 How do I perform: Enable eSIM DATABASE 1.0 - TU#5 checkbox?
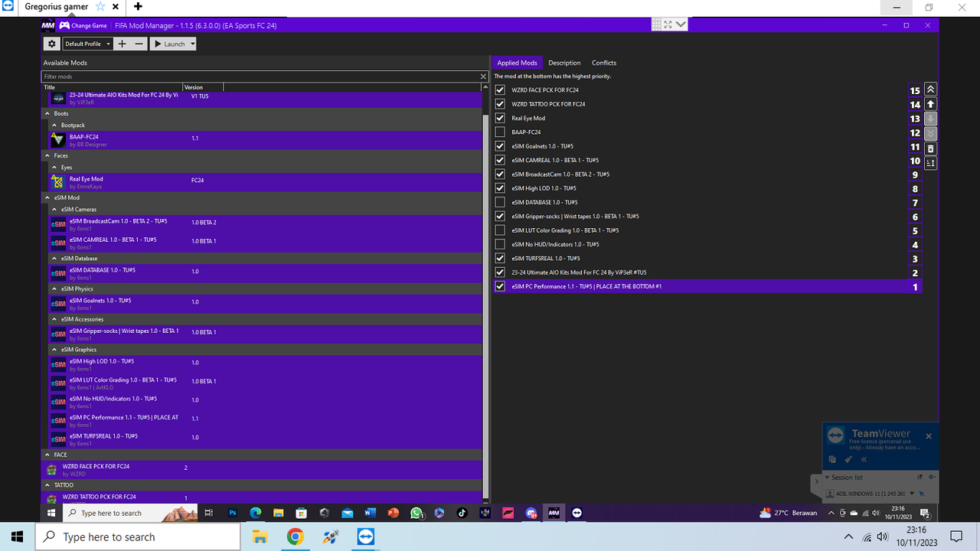[500, 202]
